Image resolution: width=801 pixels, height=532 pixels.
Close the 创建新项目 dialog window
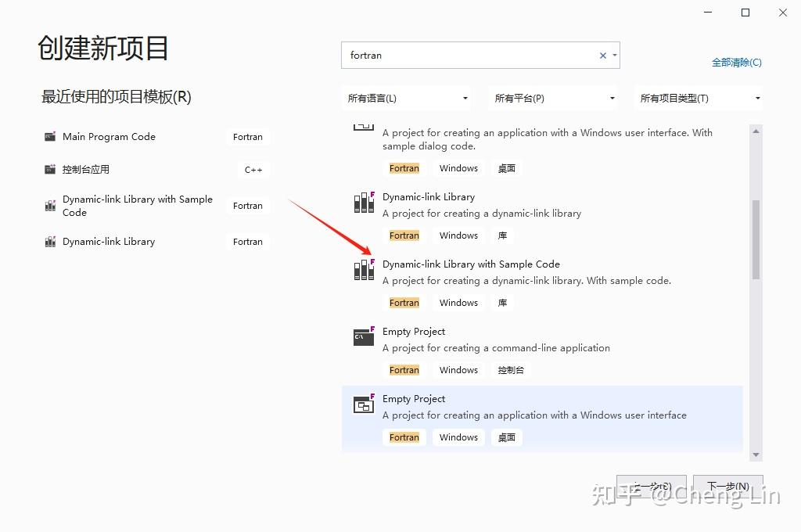[x=782, y=13]
